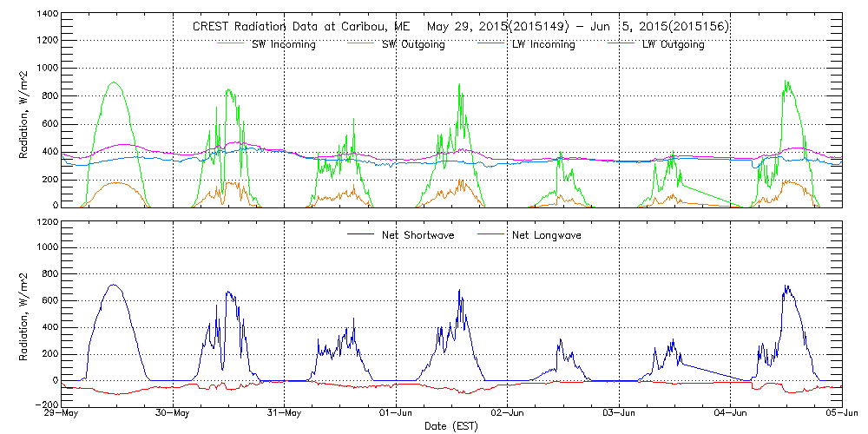This screenshot has height=434, width=868.
Task: Select the Net Longwave legend label
Action: 546,234
